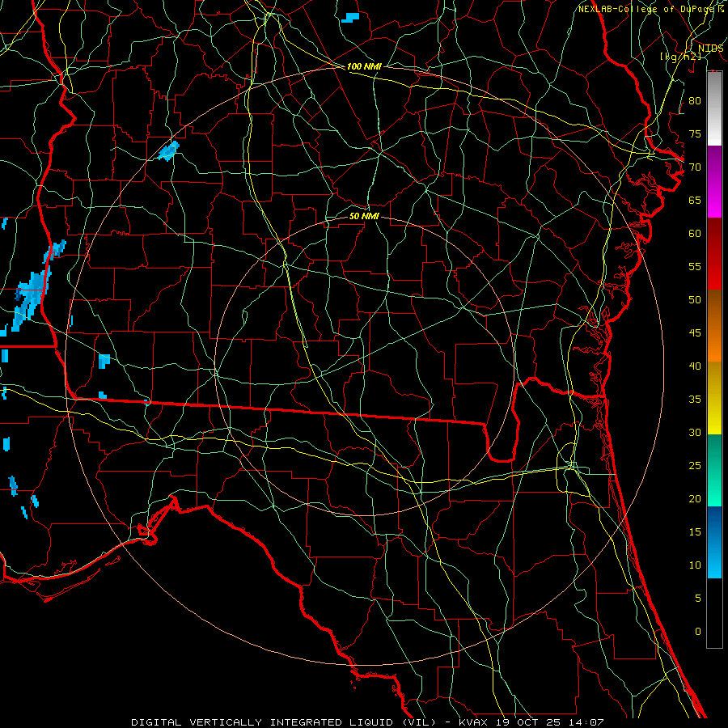Pick the orange-brown segment of the color bar

point(714,326)
